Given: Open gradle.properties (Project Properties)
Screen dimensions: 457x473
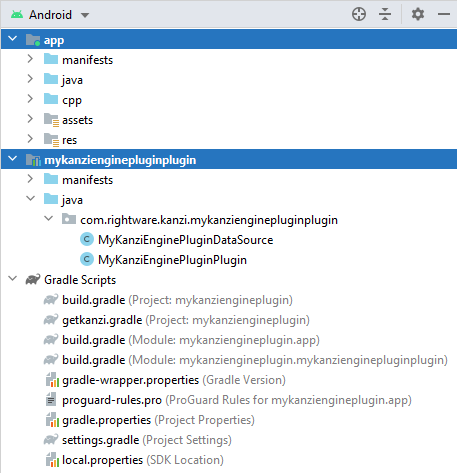Looking at the screenshot, I should click(158, 420).
